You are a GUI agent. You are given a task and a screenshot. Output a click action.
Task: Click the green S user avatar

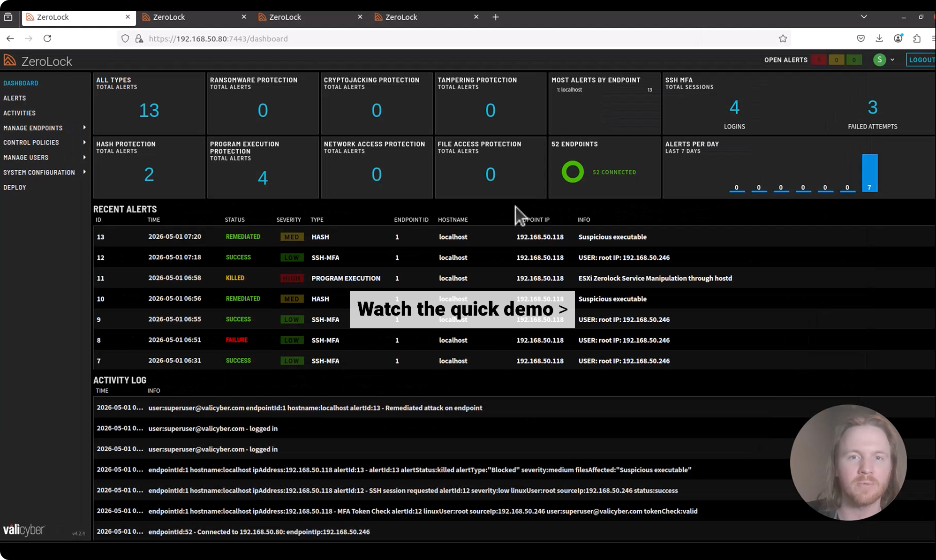coord(879,60)
